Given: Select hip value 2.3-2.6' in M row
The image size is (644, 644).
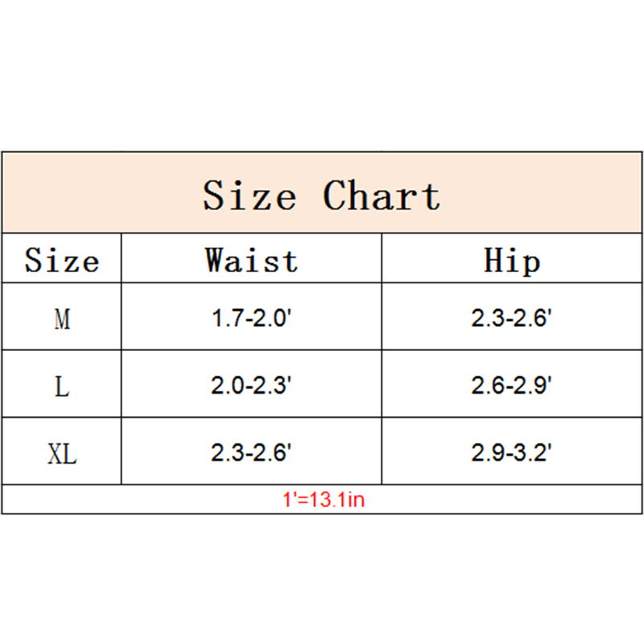Looking at the screenshot, I should (x=510, y=319).
